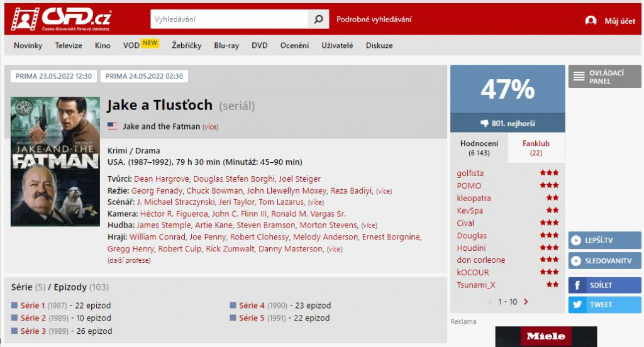Go to next ratings page arrow
Viewport: 644px width, 347px height.
(x=526, y=302)
